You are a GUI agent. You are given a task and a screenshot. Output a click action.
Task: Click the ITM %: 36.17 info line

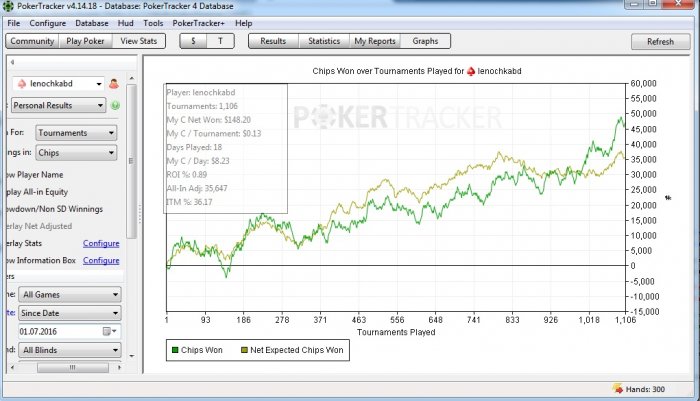pyautogui.click(x=189, y=202)
